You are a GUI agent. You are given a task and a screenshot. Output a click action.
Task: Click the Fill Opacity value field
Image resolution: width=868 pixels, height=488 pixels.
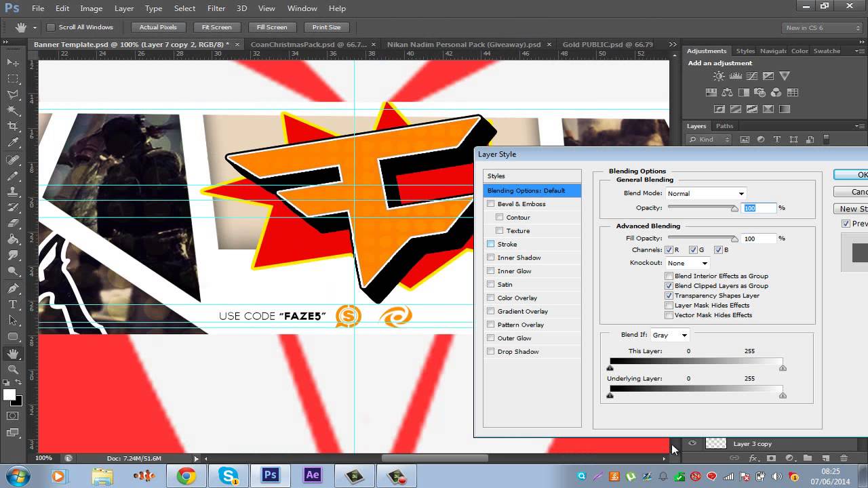point(759,239)
